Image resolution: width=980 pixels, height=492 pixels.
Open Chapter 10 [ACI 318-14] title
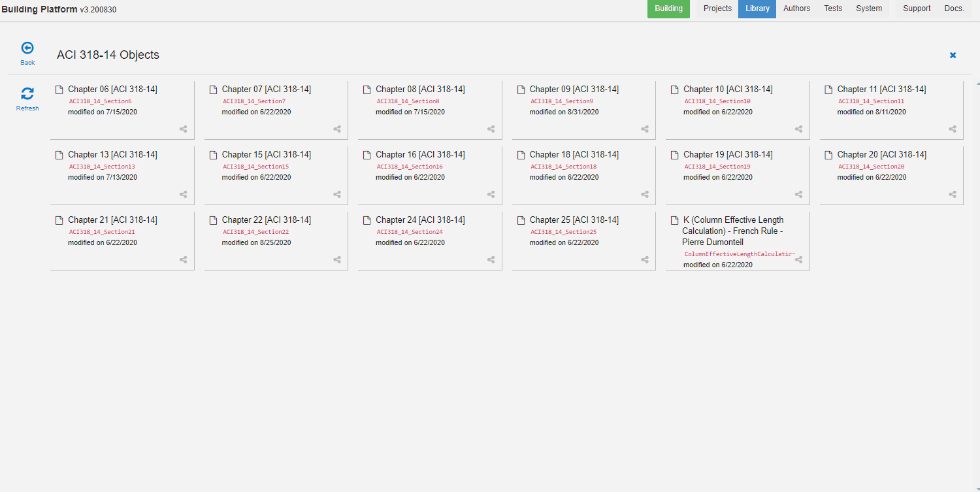click(728, 90)
